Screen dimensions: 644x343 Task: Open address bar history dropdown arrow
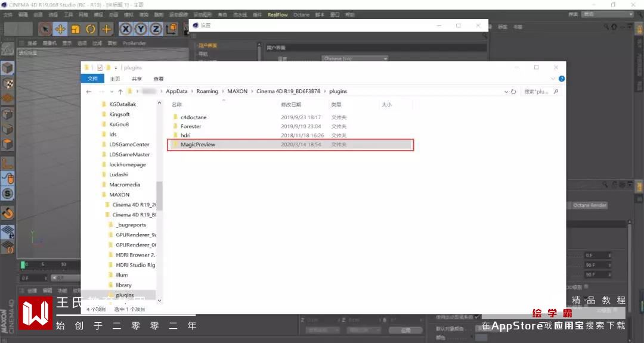tap(506, 92)
